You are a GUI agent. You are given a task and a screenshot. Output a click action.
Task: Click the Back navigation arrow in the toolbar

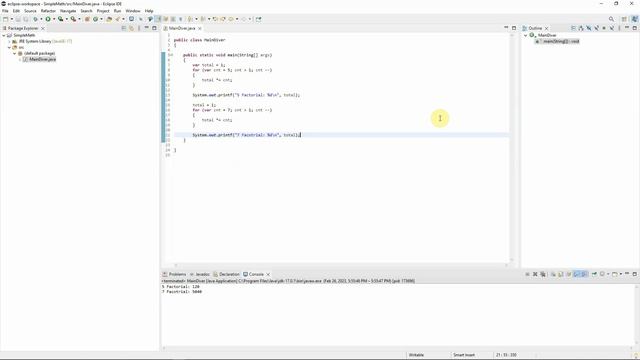coord(231,19)
